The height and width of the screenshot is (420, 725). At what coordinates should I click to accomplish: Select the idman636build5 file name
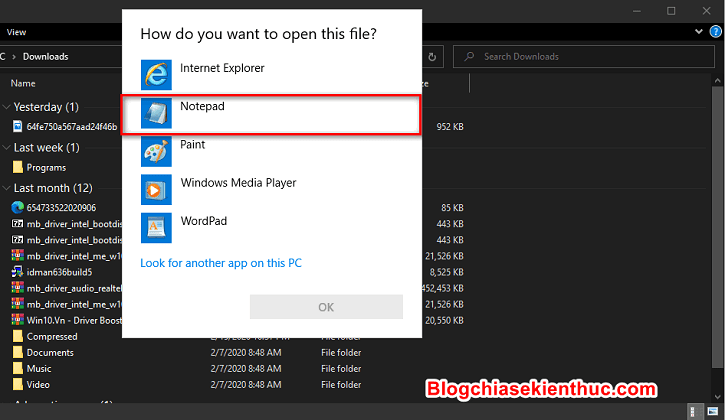point(59,272)
